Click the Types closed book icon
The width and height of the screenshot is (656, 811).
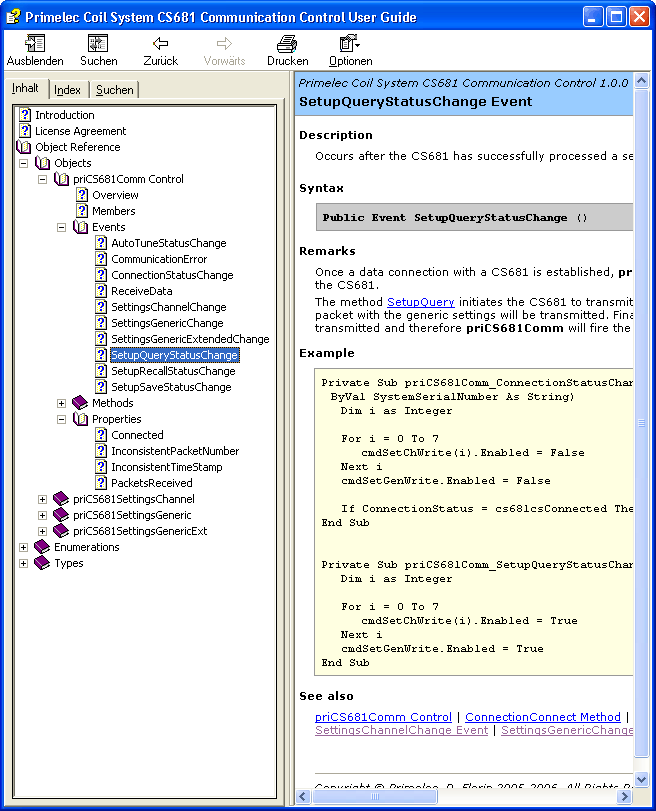[42, 563]
